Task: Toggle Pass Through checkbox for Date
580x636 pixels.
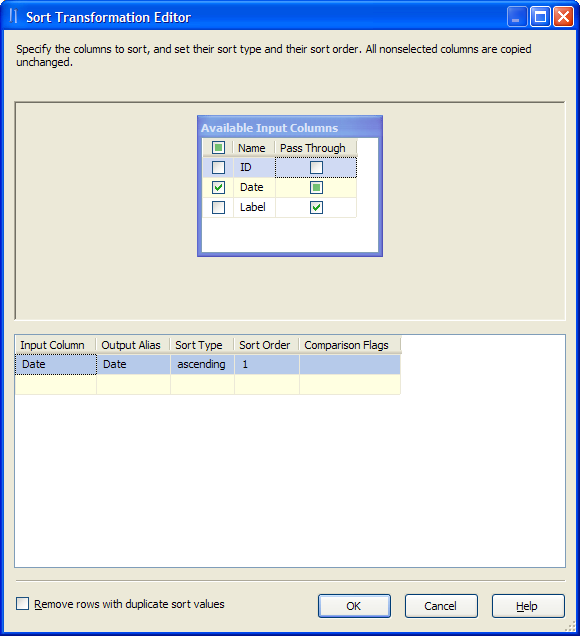Action: 316,187
